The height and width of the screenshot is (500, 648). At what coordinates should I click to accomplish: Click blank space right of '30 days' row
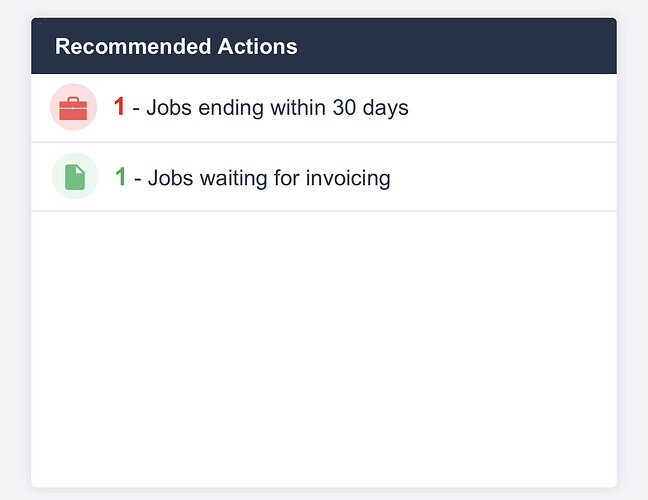(512, 108)
